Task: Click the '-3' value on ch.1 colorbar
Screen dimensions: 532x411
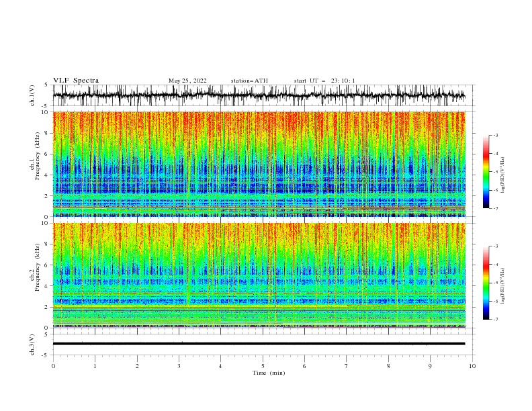Action: (x=495, y=135)
